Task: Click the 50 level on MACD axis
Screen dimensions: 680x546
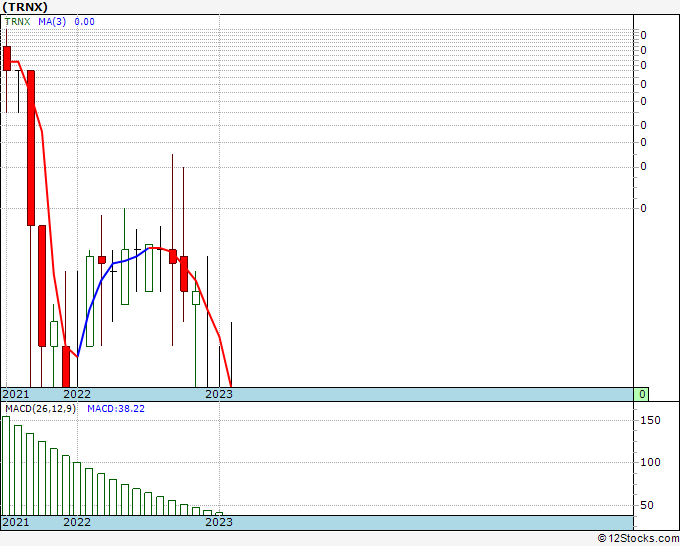Action: 649,505
